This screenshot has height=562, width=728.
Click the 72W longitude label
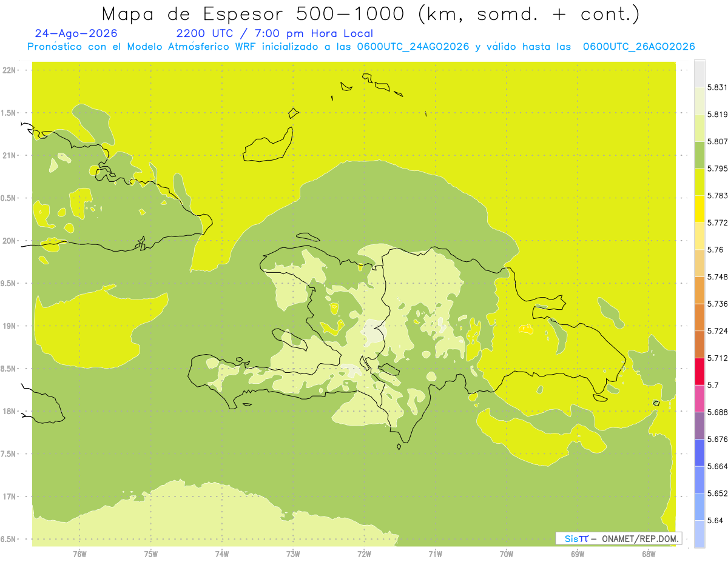tap(364, 554)
